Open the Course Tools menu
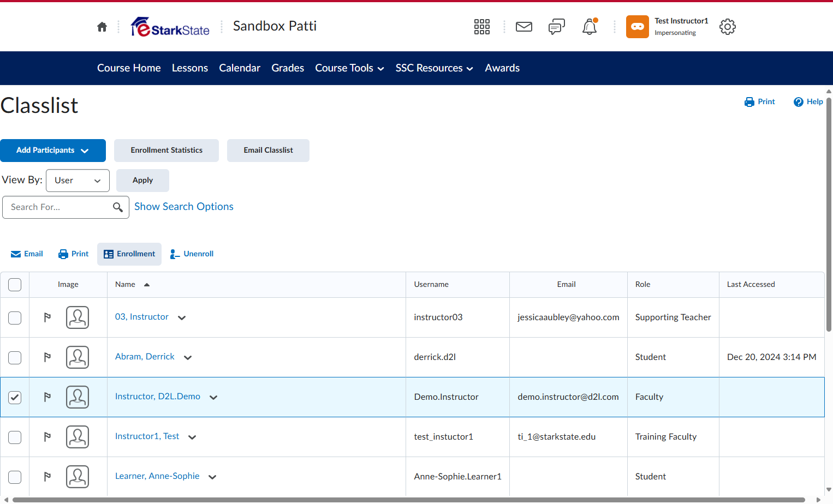The width and height of the screenshot is (833, 504). pyautogui.click(x=349, y=68)
